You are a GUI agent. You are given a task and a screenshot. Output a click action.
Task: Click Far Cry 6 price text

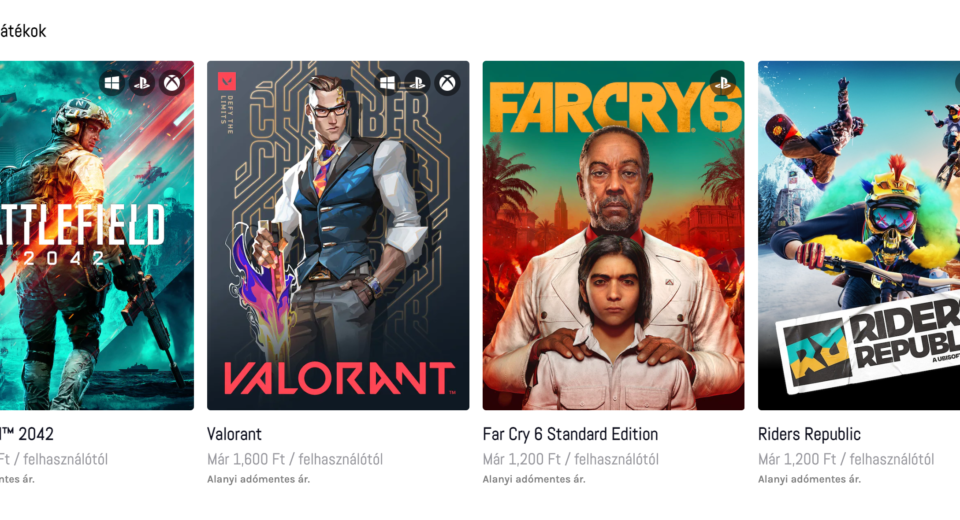tap(570, 459)
